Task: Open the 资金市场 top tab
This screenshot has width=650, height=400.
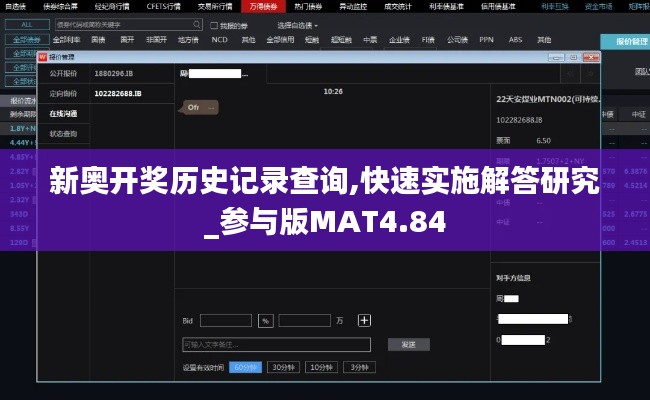Action: click(599, 6)
